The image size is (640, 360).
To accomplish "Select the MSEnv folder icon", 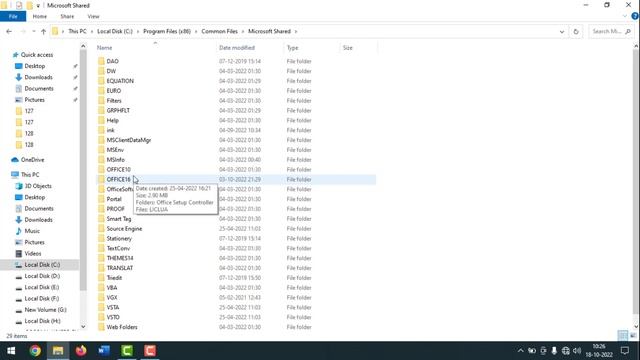I will 101,150.
